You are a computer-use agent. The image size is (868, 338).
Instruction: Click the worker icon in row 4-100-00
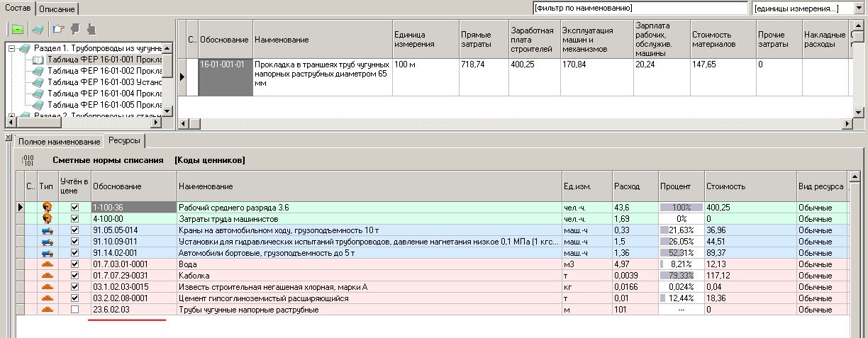click(x=48, y=219)
